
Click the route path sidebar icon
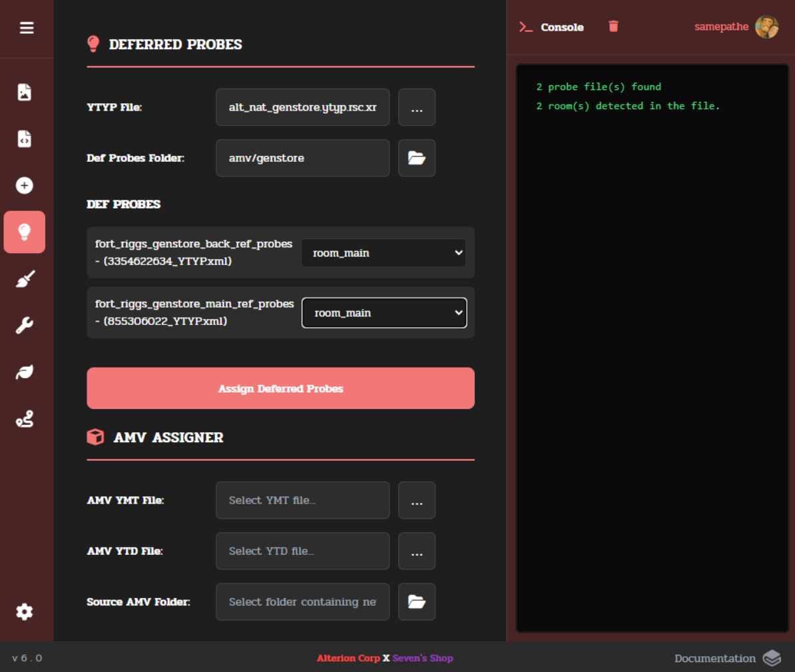tap(25, 419)
